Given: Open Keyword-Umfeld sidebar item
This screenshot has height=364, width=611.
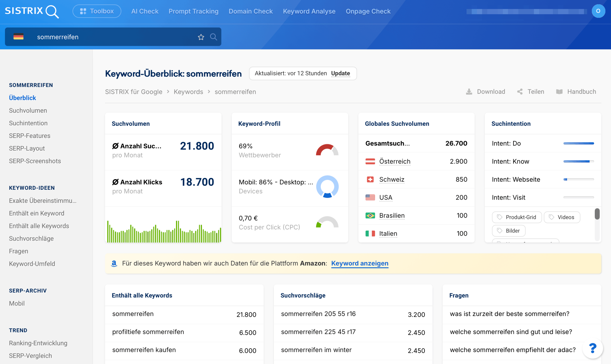Looking at the screenshot, I should (32, 264).
